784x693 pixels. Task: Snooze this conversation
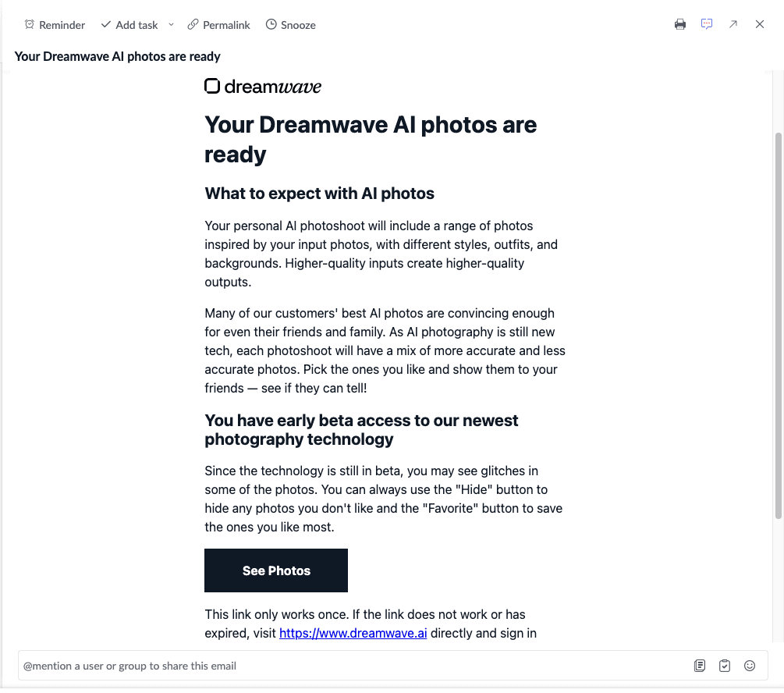(290, 24)
